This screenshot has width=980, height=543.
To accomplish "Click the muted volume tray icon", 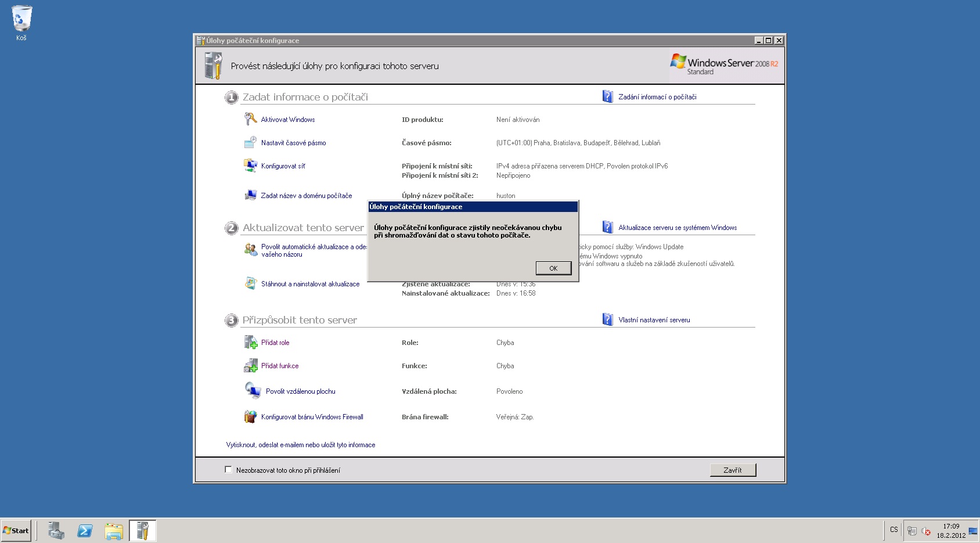I will 926,531.
